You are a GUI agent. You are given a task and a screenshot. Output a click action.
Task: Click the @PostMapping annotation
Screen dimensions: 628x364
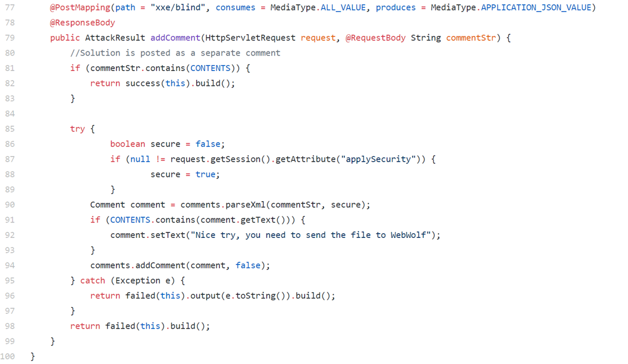(x=80, y=8)
